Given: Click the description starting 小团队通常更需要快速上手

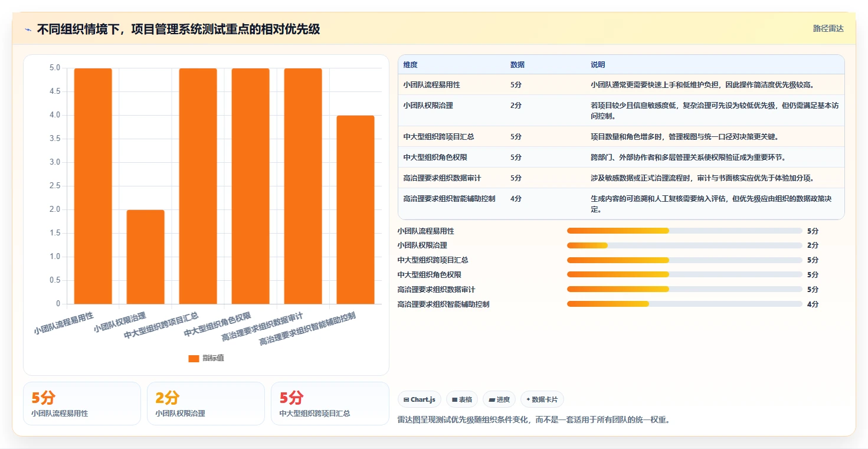Looking at the screenshot, I should point(702,84).
